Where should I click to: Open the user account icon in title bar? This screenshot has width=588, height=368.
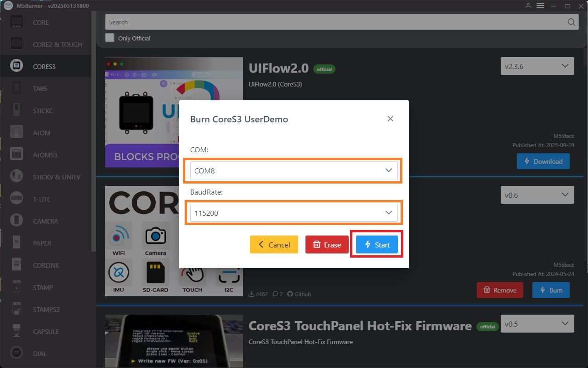[x=528, y=6]
